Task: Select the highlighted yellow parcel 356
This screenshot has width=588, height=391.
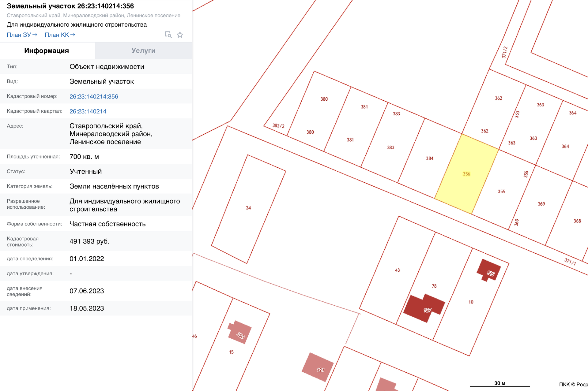Action: tap(466, 174)
